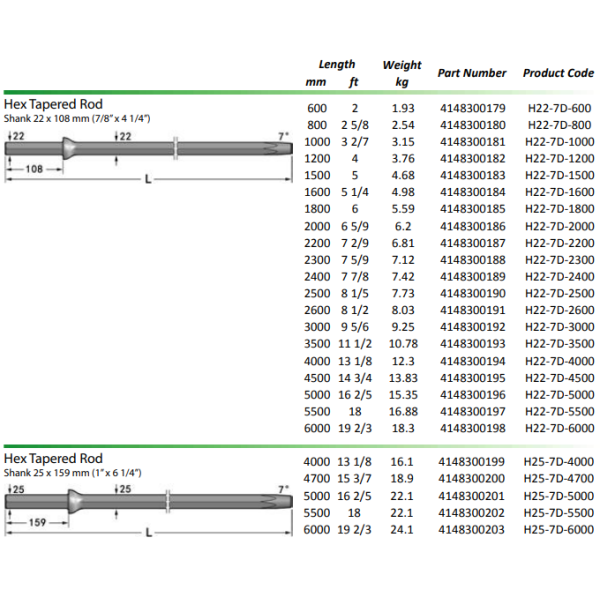This screenshot has height=600, width=600.
Task: Select the Shank 25 x 159 mm subtitle
Action: tap(73, 473)
